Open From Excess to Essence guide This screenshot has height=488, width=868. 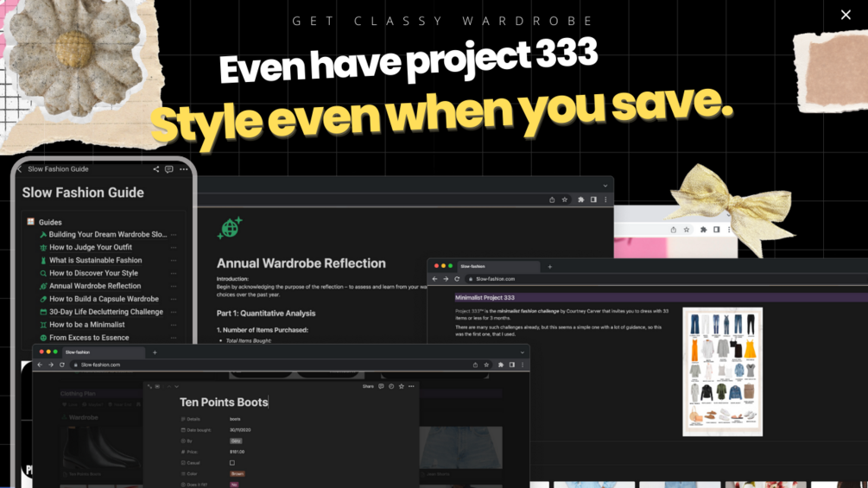89,338
